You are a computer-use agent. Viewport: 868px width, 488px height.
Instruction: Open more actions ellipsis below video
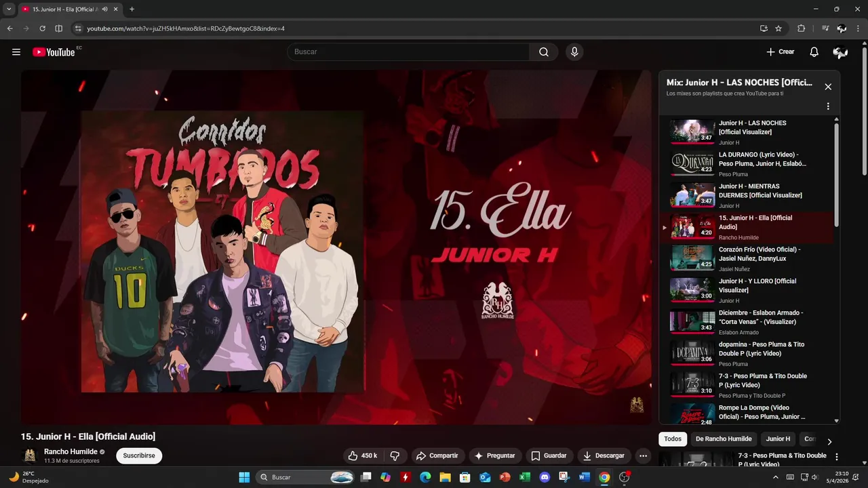coord(643,455)
